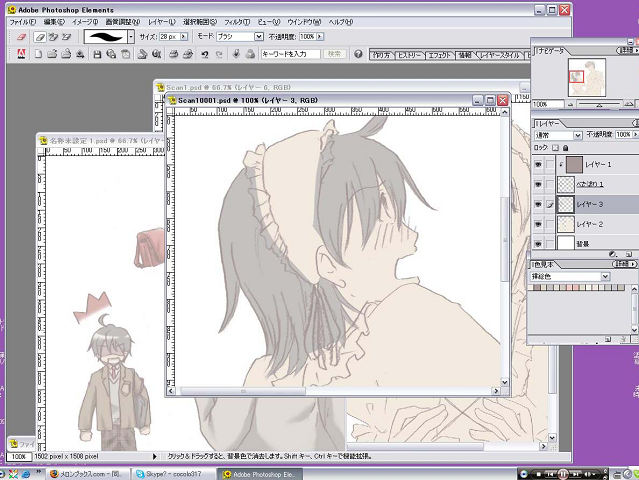Screen dimensions: 639x480
Task: Click the keyword search input field
Action: pos(290,54)
